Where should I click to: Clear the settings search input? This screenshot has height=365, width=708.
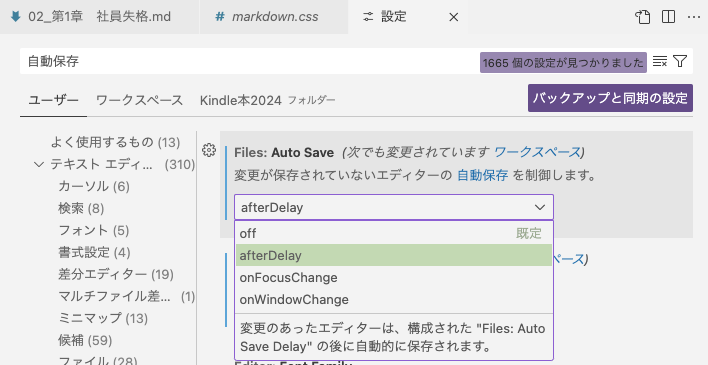tap(660, 61)
